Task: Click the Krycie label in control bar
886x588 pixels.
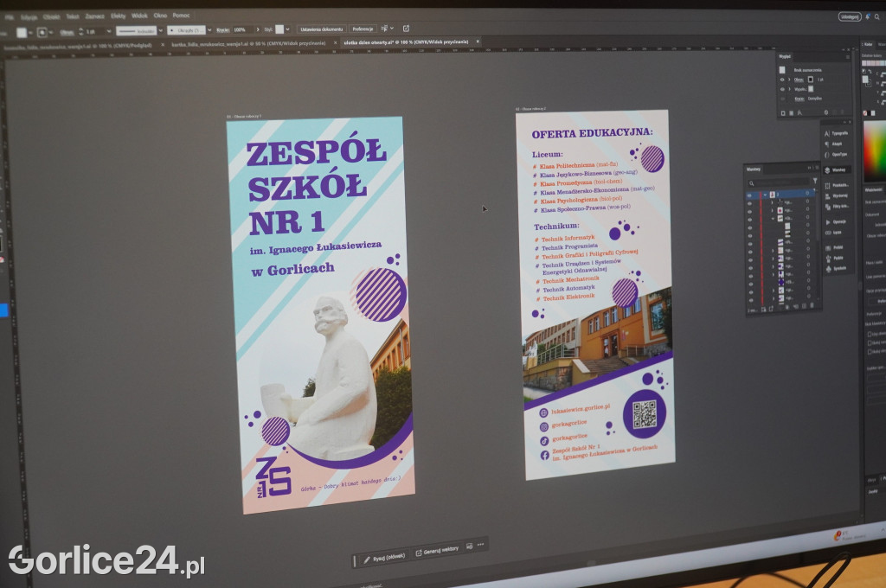Action: [x=222, y=30]
